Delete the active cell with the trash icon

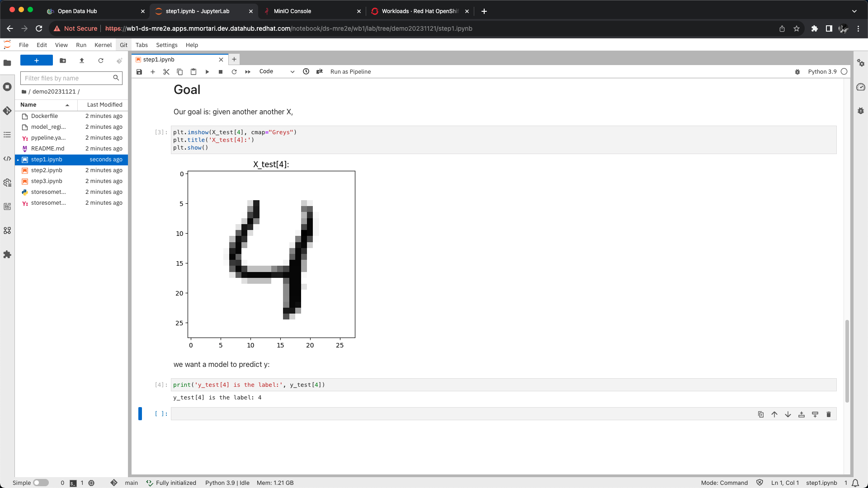829,414
